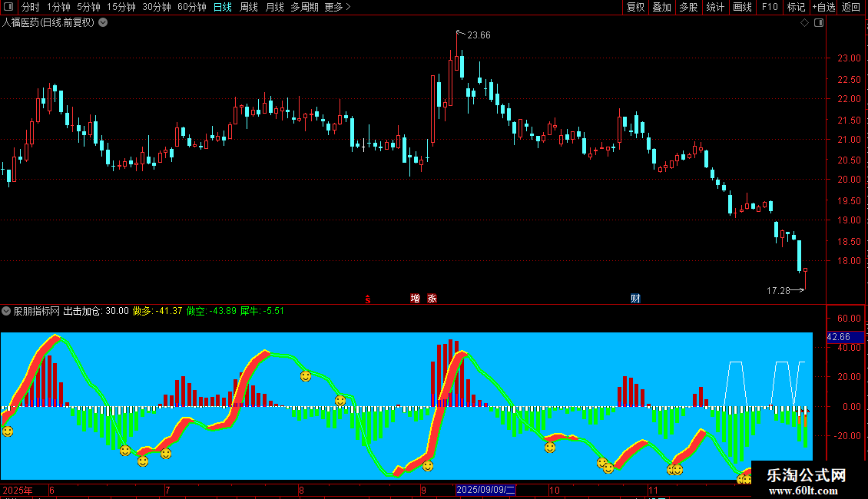This screenshot has height=499, width=868.
Task: Switch to 15分钟 period
Action: [x=121, y=7]
